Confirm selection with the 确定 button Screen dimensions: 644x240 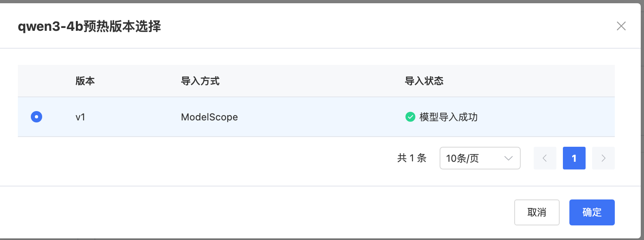tap(592, 212)
